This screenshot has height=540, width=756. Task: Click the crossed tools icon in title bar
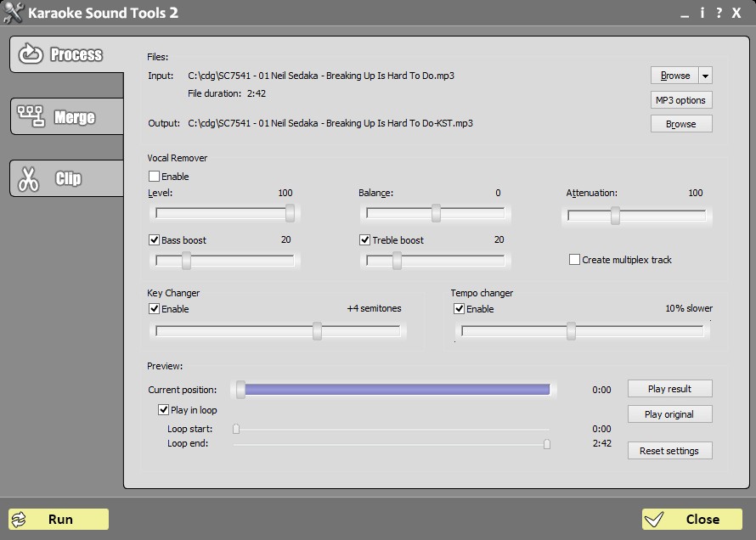tap(12, 12)
